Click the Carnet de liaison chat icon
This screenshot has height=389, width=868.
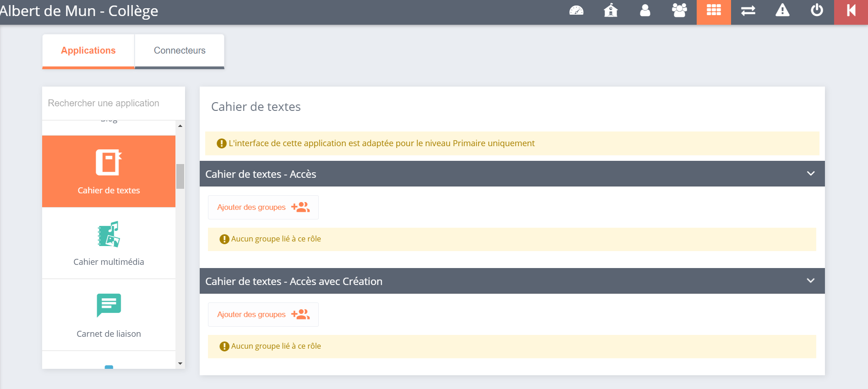(109, 306)
